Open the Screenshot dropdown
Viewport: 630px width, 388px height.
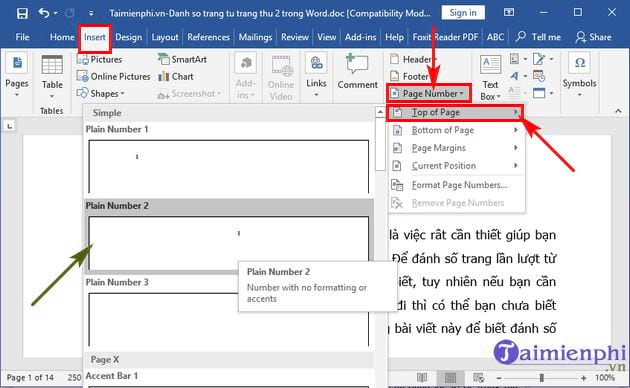189,94
